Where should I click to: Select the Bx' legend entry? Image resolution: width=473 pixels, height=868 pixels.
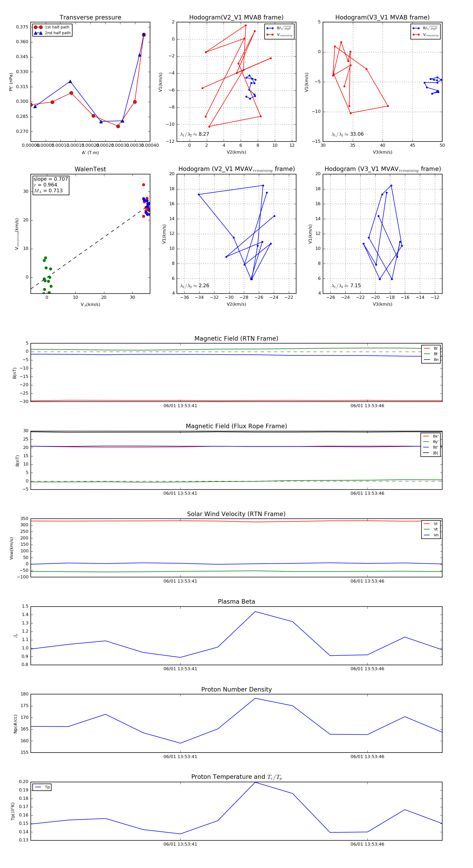(431, 436)
